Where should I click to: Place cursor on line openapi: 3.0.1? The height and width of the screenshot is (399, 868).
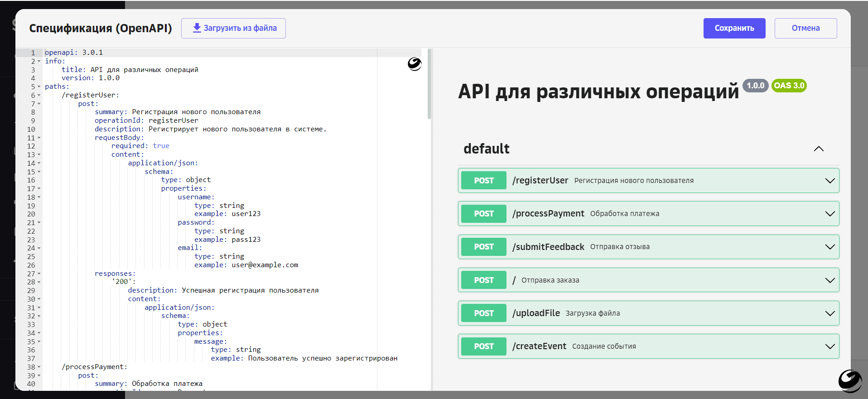(74, 53)
